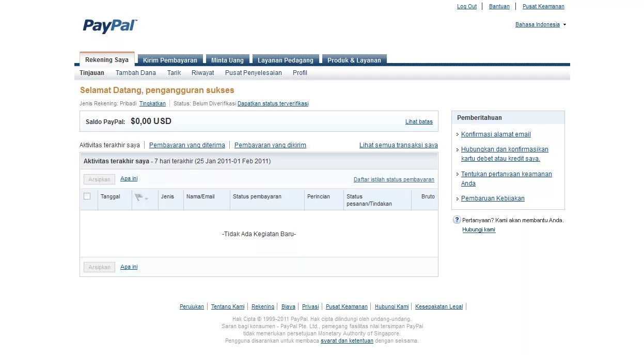Select the Tarik submenu item

pyautogui.click(x=174, y=73)
